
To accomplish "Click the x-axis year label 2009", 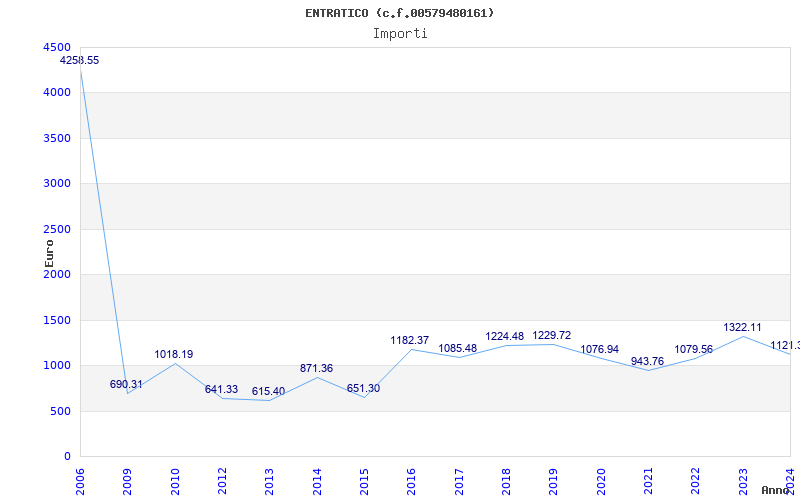I will point(128,482).
